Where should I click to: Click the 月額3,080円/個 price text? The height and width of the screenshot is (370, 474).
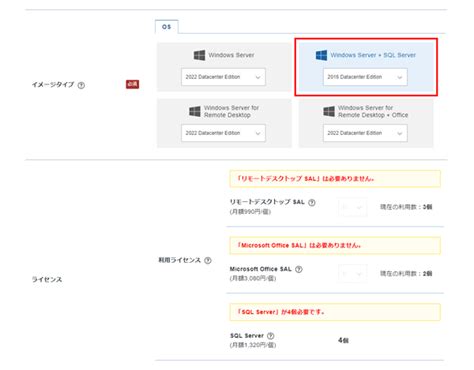[x=253, y=278]
